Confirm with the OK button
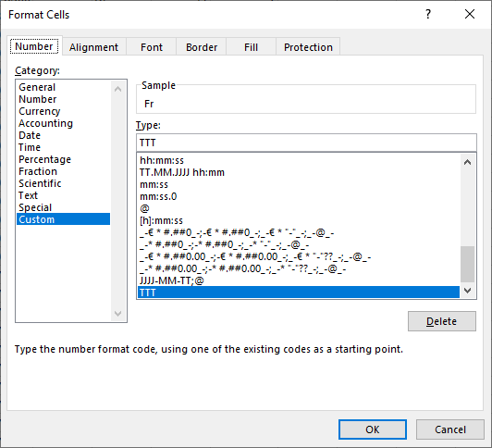This screenshot has width=492, height=448. tap(373, 429)
